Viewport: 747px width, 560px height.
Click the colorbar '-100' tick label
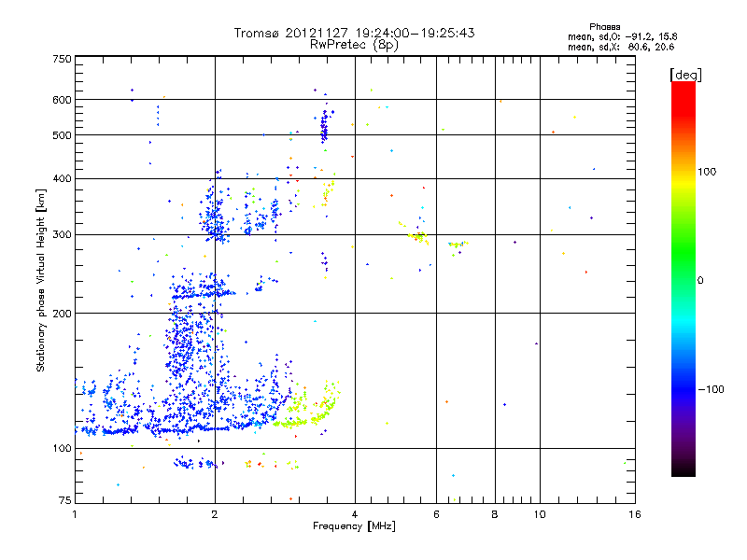[x=711, y=389]
